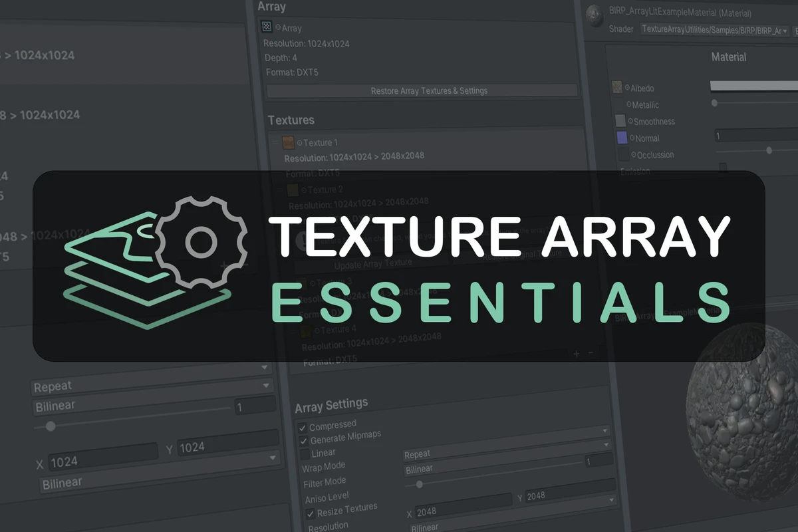
Task: Click the Smoothness texture slot icon
Action: click(x=620, y=121)
